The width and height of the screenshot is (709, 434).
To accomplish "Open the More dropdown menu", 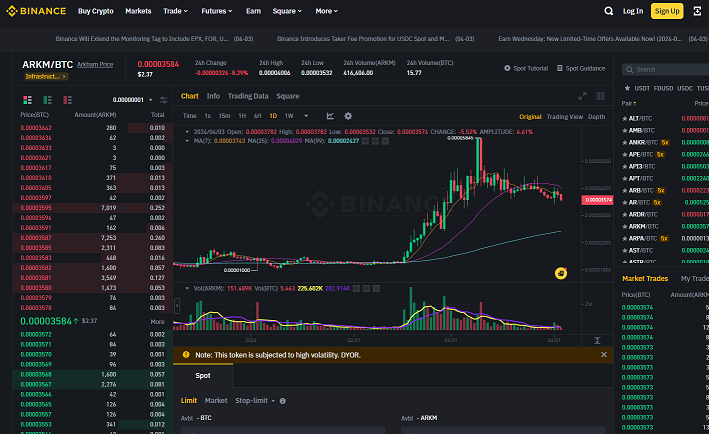I will point(326,11).
